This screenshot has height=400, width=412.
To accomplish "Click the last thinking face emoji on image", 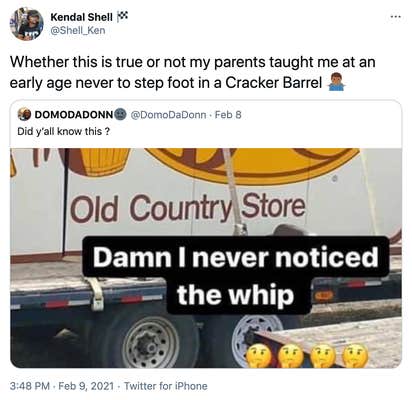I will tap(356, 355).
